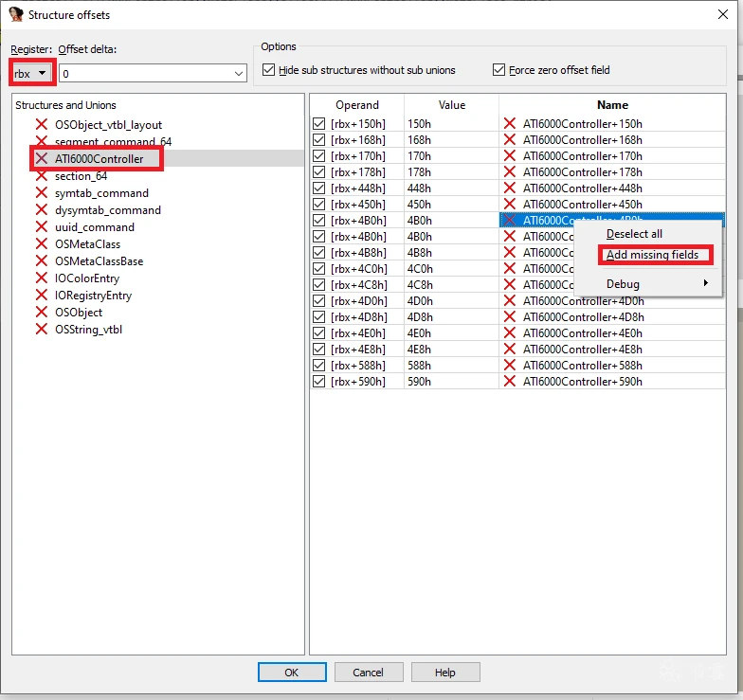Click the X icon next to ATI6000Controller+168h
The width and height of the screenshot is (743, 700).
coord(510,140)
